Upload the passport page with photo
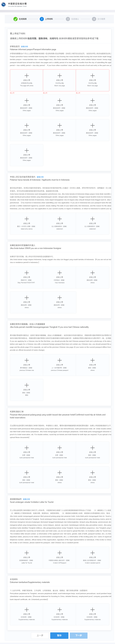This screenshot has width=115, height=644. pos(27,80)
